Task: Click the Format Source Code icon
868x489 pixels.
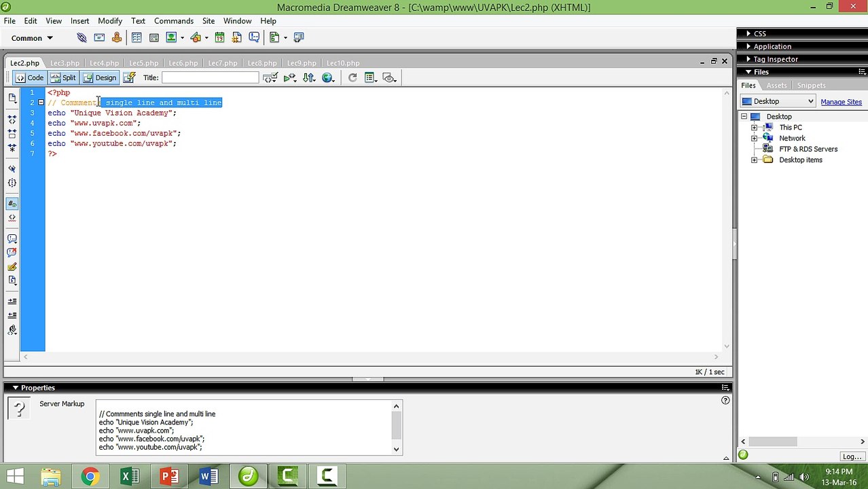Action: pos(12,329)
